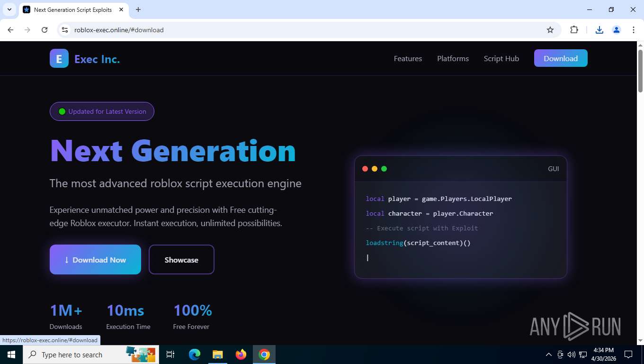Click the red dot in the code window

(365, 169)
